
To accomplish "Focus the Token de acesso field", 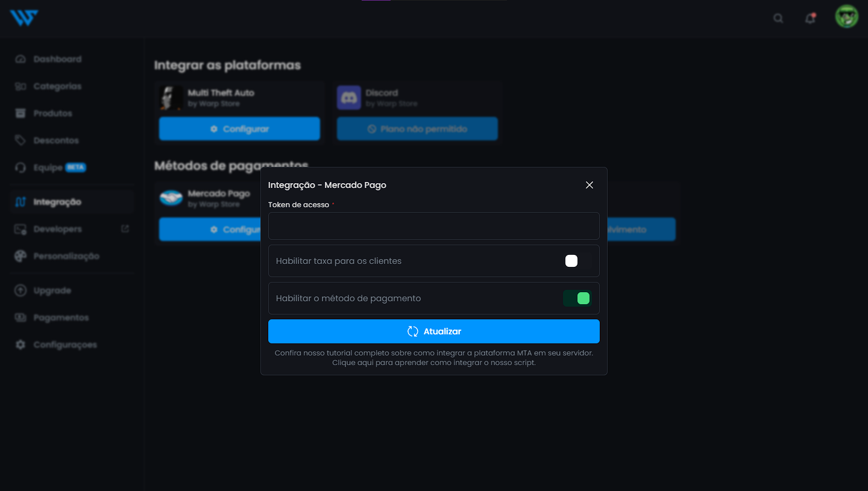I will click(434, 226).
